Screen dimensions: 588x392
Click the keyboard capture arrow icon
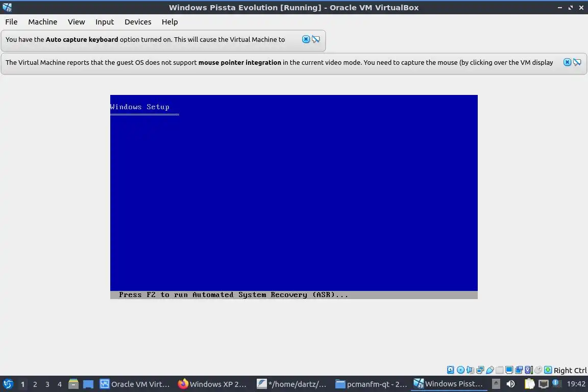tap(548, 370)
